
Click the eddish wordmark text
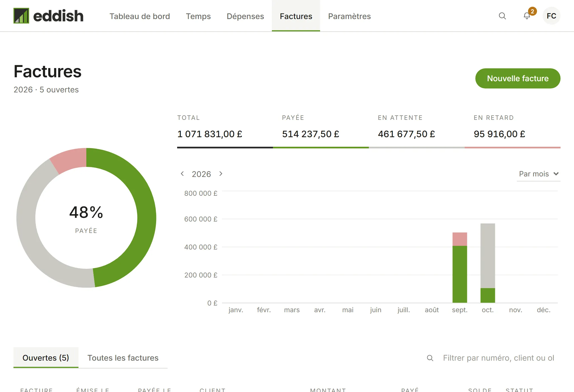(x=58, y=16)
